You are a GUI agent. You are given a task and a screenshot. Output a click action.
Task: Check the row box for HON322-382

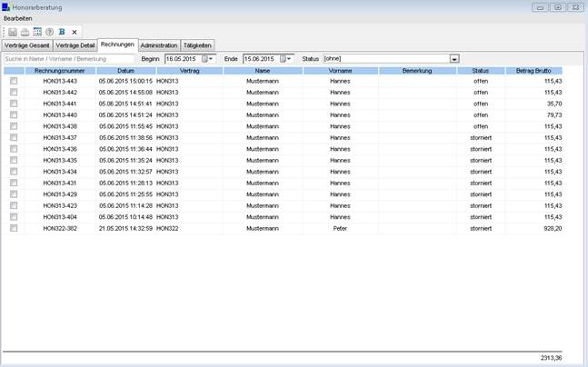click(x=14, y=229)
